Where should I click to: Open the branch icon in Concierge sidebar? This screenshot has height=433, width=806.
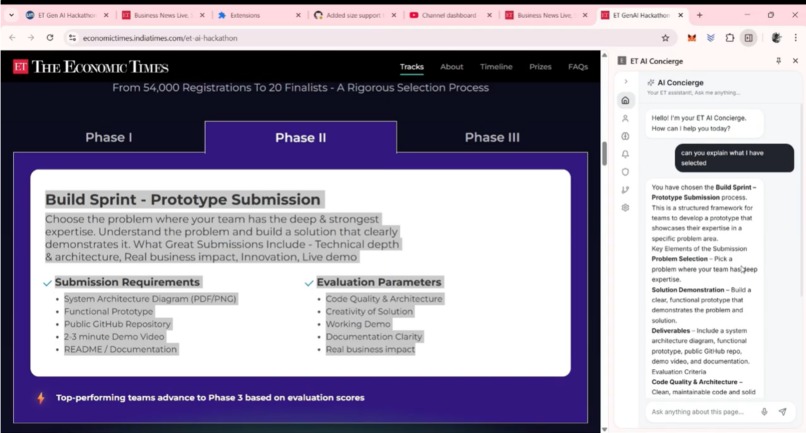click(625, 190)
